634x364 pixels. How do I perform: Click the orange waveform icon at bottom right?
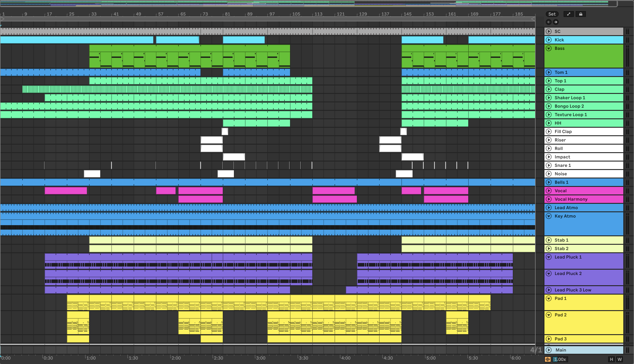click(548, 359)
